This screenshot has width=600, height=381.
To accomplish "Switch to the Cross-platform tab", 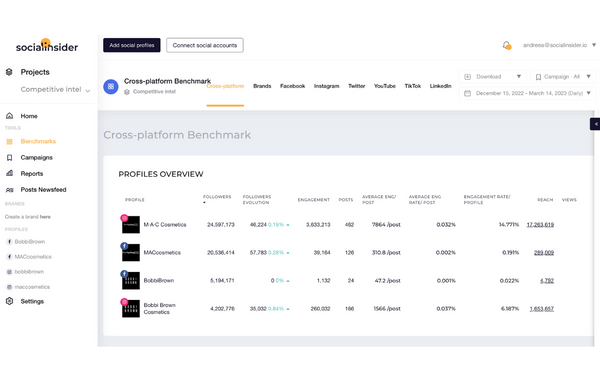I will [x=225, y=86].
